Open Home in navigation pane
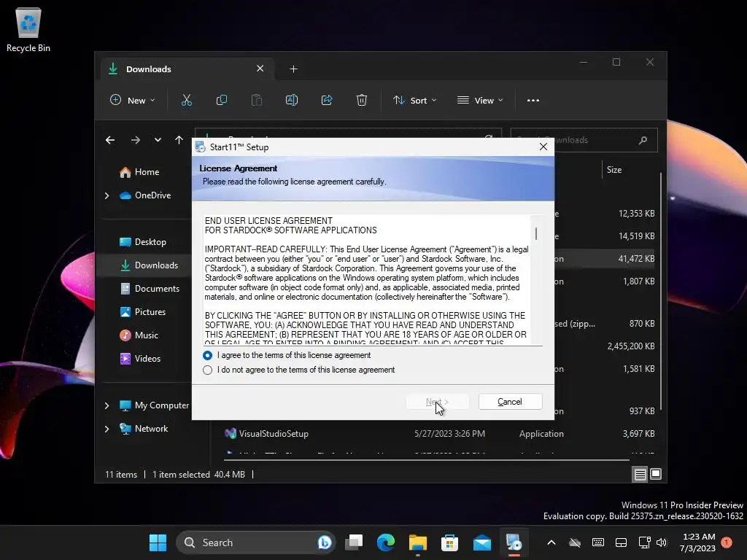Image resolution: width=747 pixels, height=560 pixels. pos(146,172)
